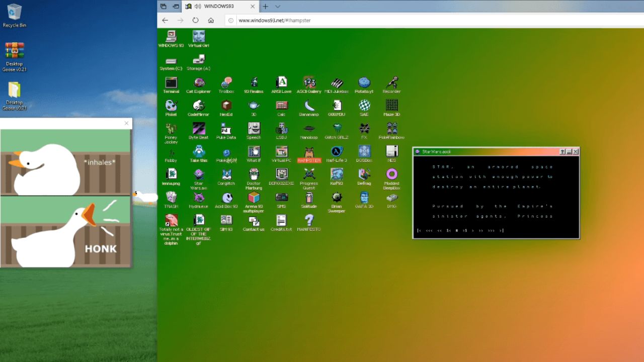This screenshot has width=644, height=362.
Task: Launch the Solitude card game icon
Action: 309,200
